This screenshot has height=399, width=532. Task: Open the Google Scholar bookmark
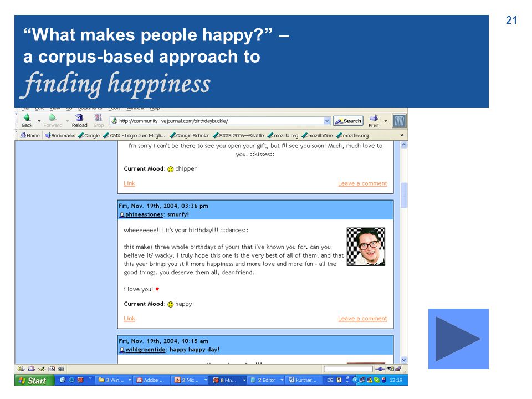(x=190, y=135)
